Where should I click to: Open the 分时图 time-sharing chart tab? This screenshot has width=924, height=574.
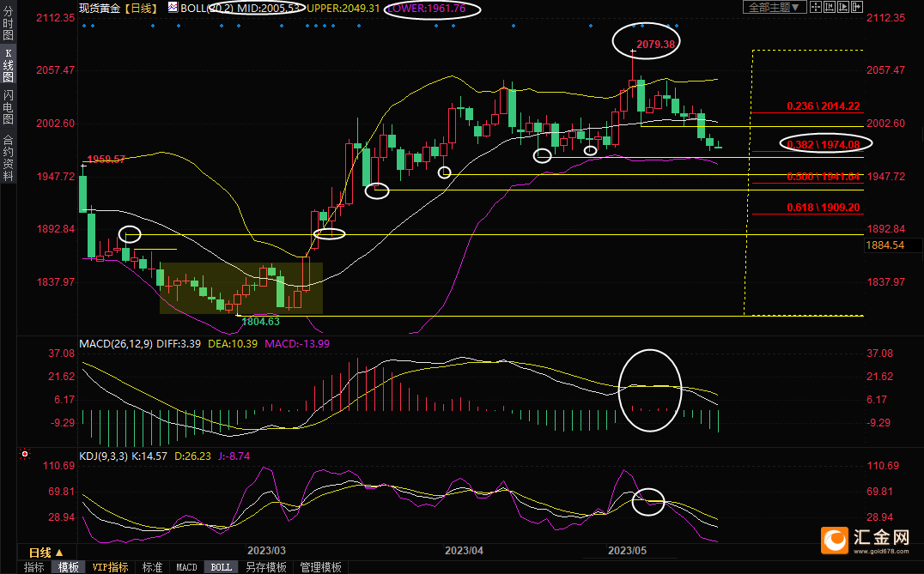click(9, 22)
